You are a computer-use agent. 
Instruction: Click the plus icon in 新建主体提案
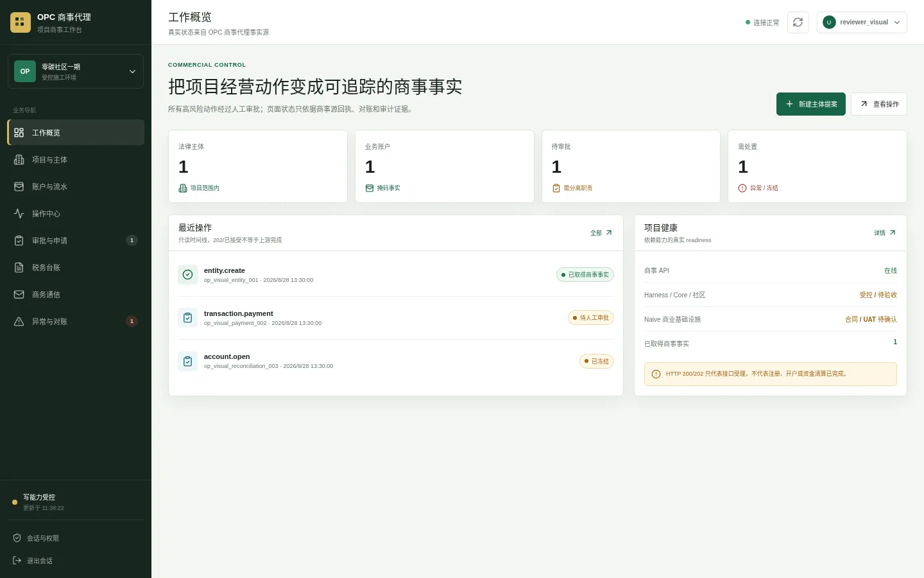point(790,104)
